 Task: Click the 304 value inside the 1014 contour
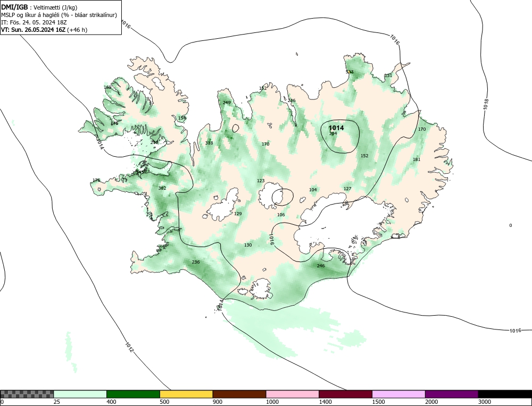(333, 133)
